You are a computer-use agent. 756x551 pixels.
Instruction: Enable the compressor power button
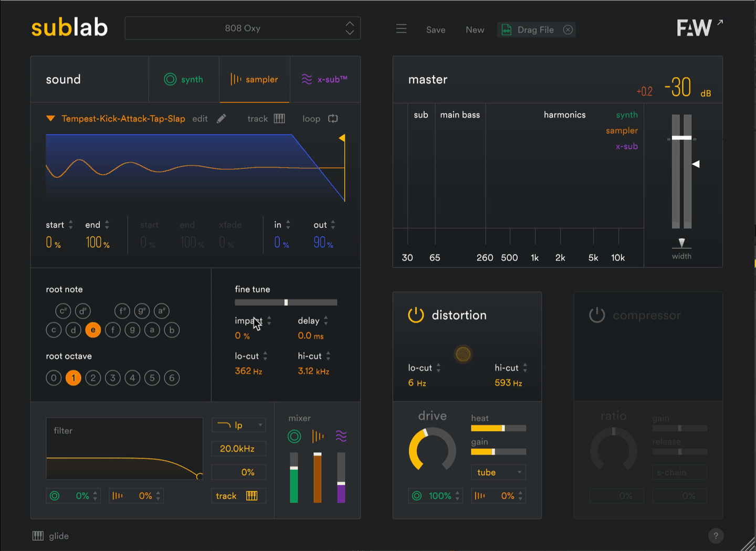click(597, 315)
